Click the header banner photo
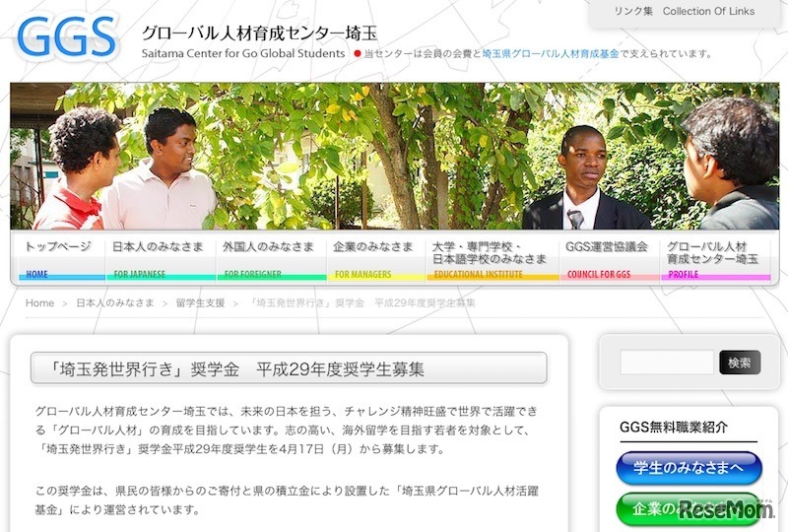The image size is (788, 532). pos(395,156)
